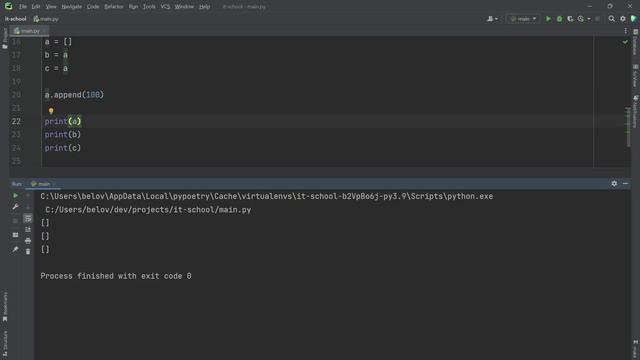Click the Run tool window label

pos(17,184)
